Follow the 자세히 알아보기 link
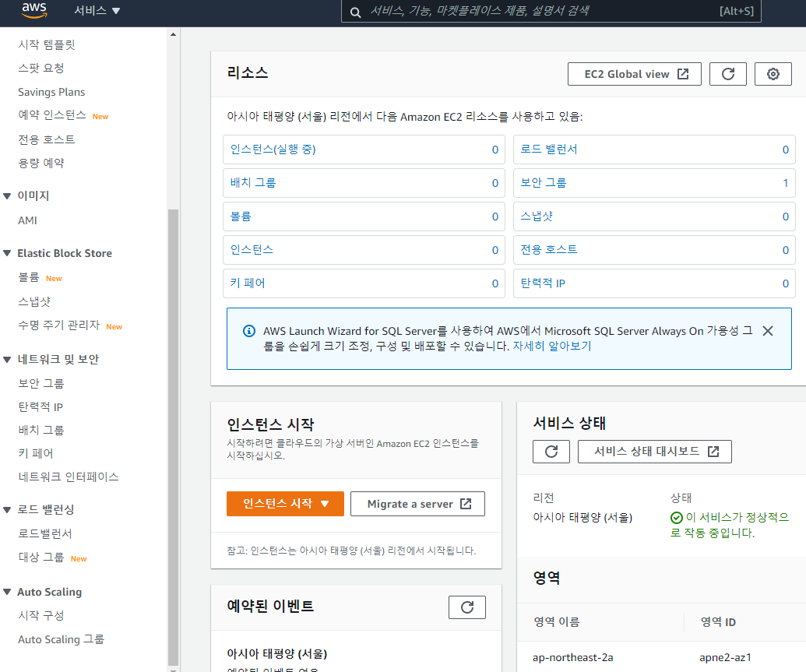This screenshot has height=672, width=806. click(x=552, y=346)
